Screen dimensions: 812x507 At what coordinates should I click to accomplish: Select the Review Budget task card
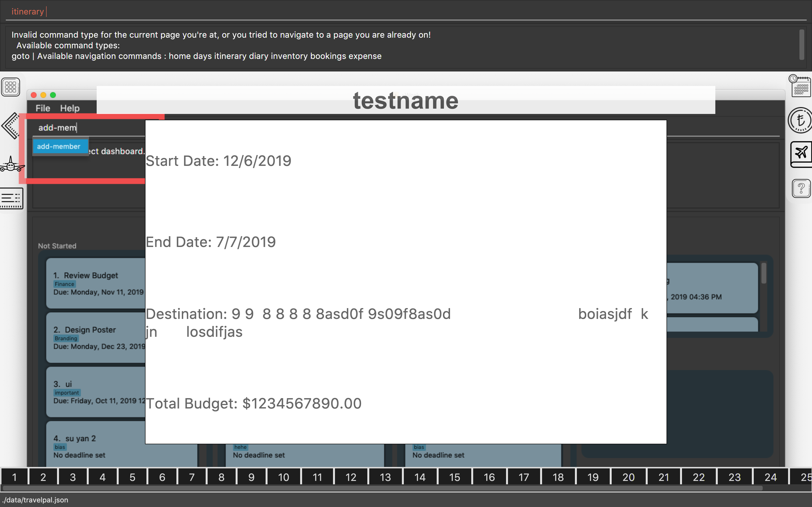coord(96,283)
